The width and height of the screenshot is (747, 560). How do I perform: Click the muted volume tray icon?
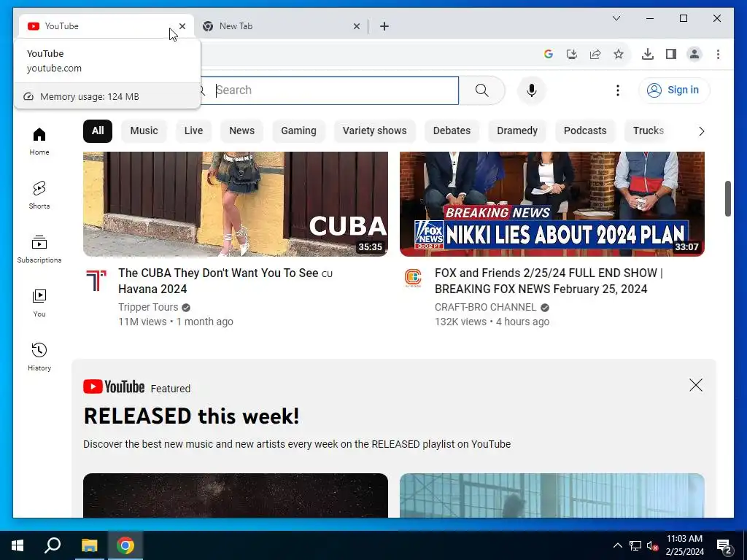(652, 545)
